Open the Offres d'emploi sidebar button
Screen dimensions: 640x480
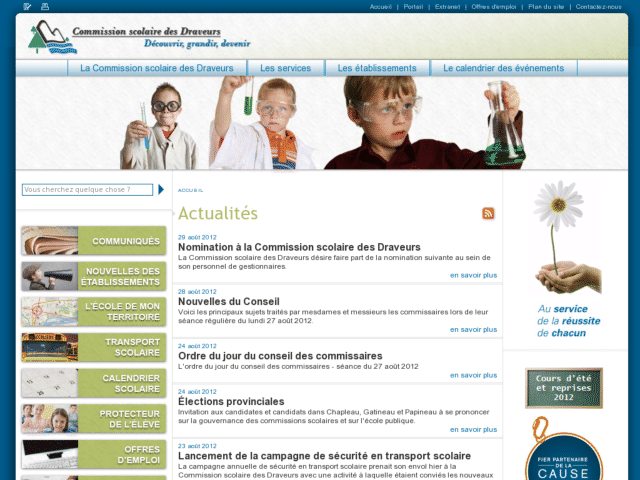coord(94,454)
